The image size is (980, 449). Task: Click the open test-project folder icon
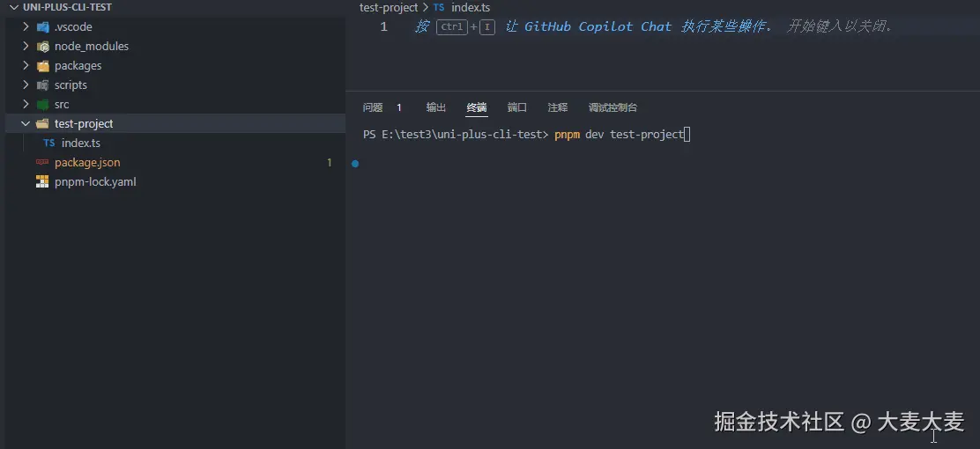click(42, 123)
